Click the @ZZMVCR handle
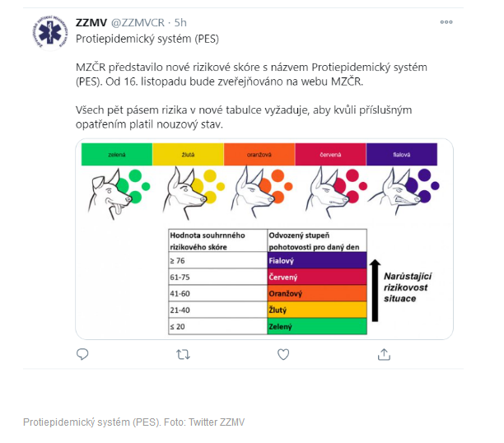This screenshot has width=504, height=443. click(138, 22)
